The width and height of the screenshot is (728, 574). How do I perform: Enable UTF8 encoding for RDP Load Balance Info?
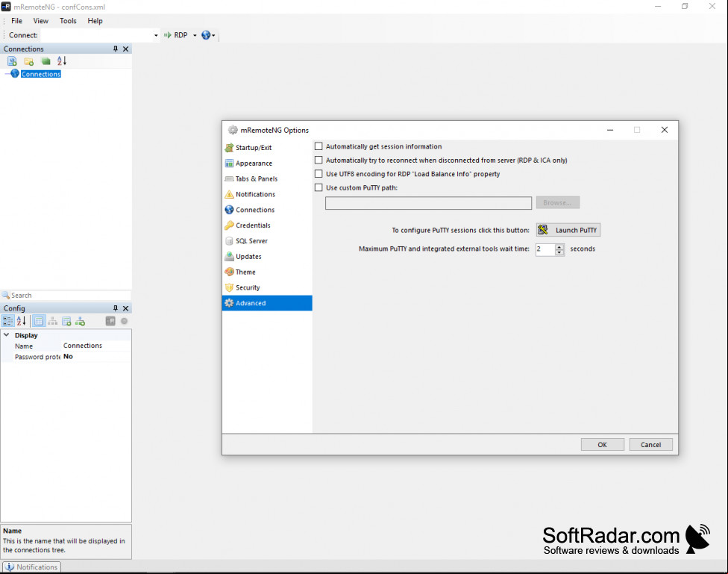tap(318, 174)
